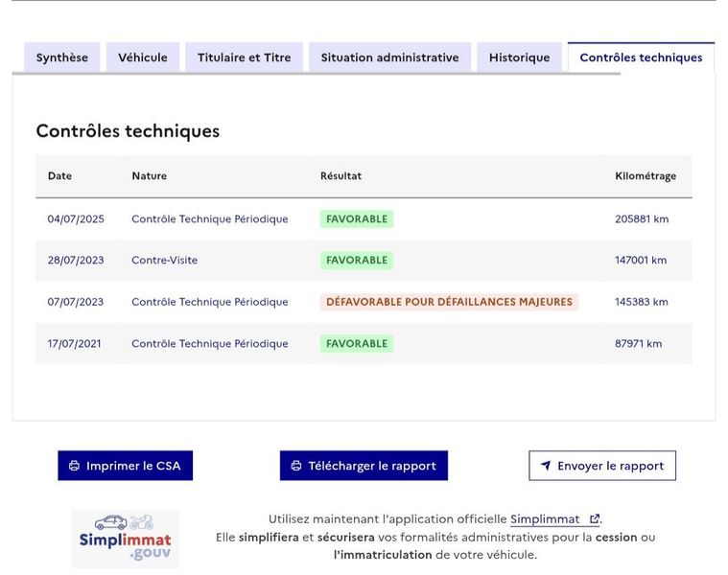Select the Contrôles techniques tab

tap(641, 57)
